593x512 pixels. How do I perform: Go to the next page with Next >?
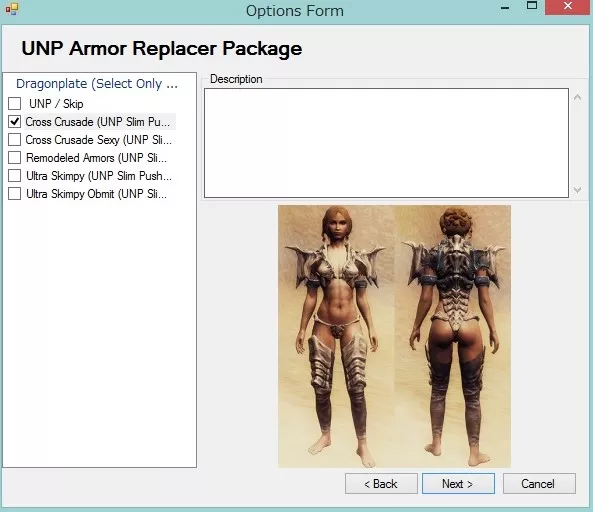tap(458, 484)
